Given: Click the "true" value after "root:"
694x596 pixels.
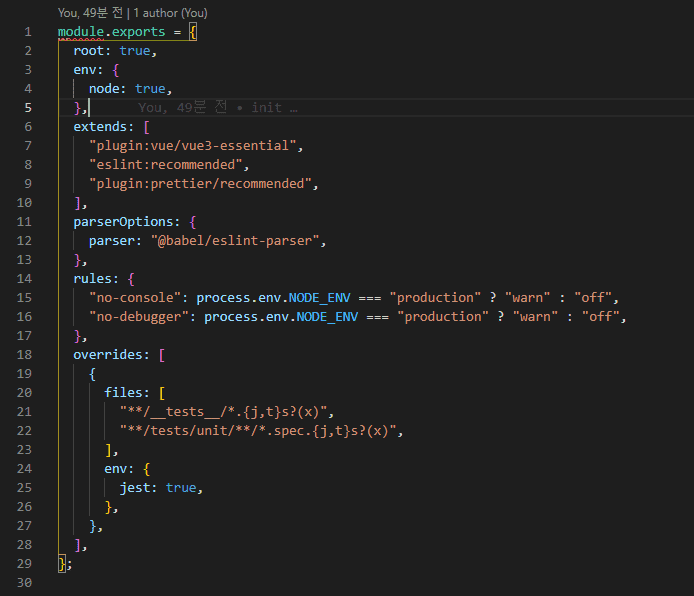Looking at the screenshot, I should [x=135, y=51].
